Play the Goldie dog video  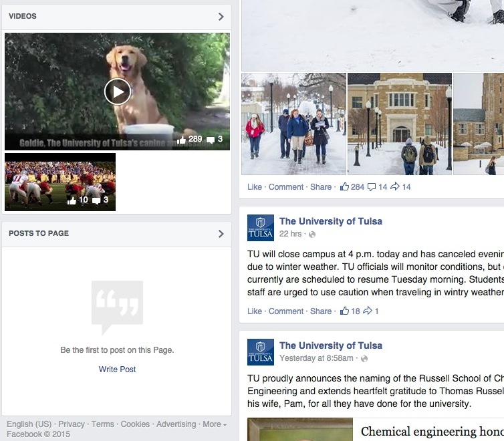pyautogui.click(x=118, y=92)
